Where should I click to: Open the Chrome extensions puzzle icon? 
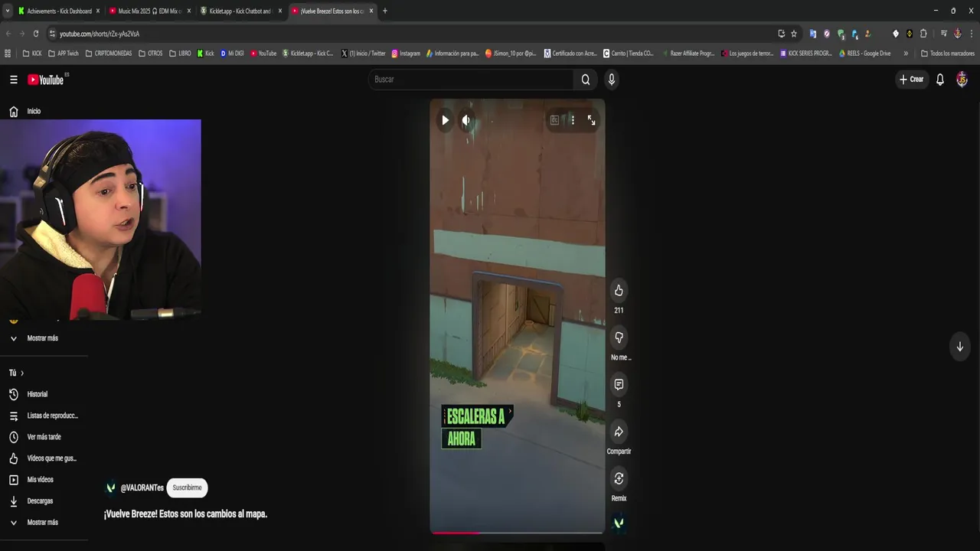pyautogui.click(x=923, y=34)
